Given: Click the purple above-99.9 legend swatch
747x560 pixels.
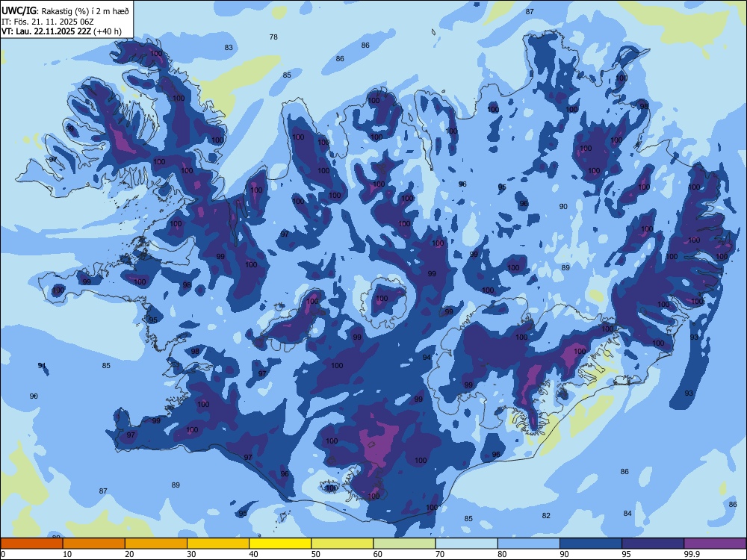Looking at the screenshot, I should (x=715, y=544).
